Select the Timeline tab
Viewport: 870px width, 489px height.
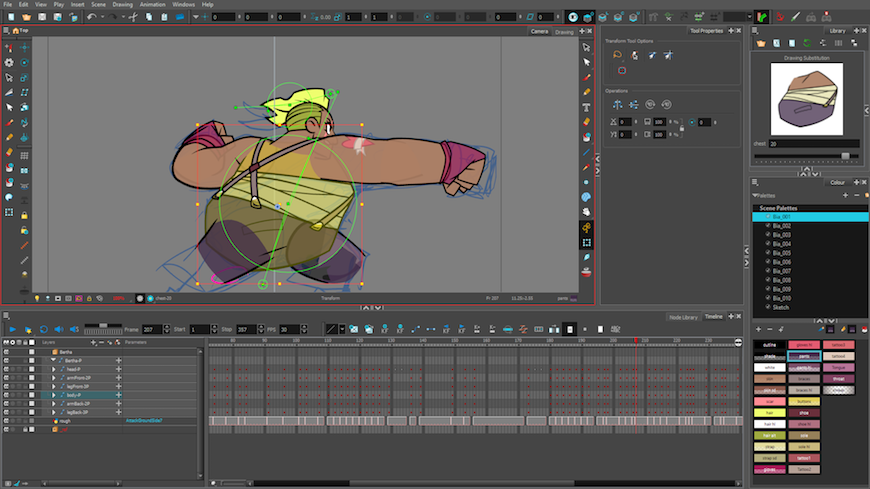714,317
